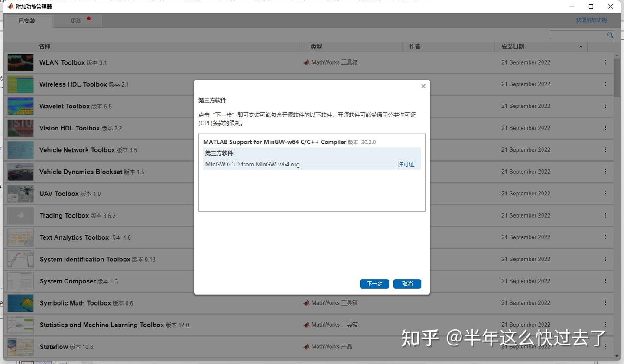The height and width of the screenshot is (364, 624).
Task: Click the search magnifier icon
Action: point(610,34)
